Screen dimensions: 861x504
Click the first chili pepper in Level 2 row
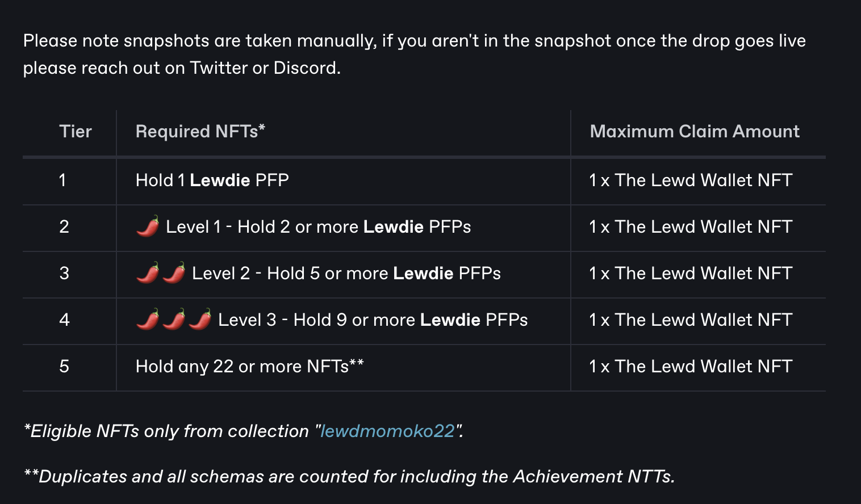click(x=148, y=273)
